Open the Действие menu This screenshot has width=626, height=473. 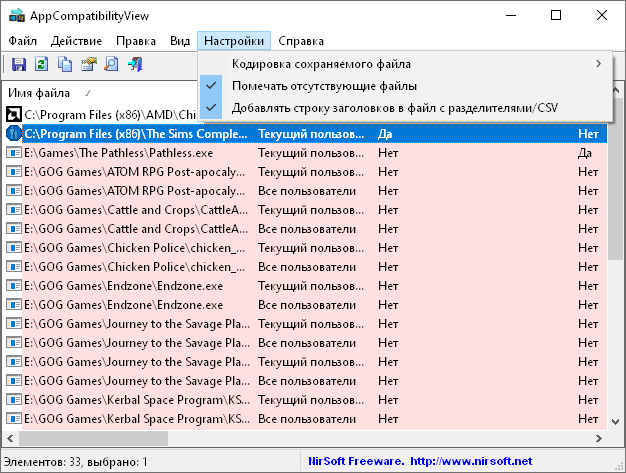76,41
